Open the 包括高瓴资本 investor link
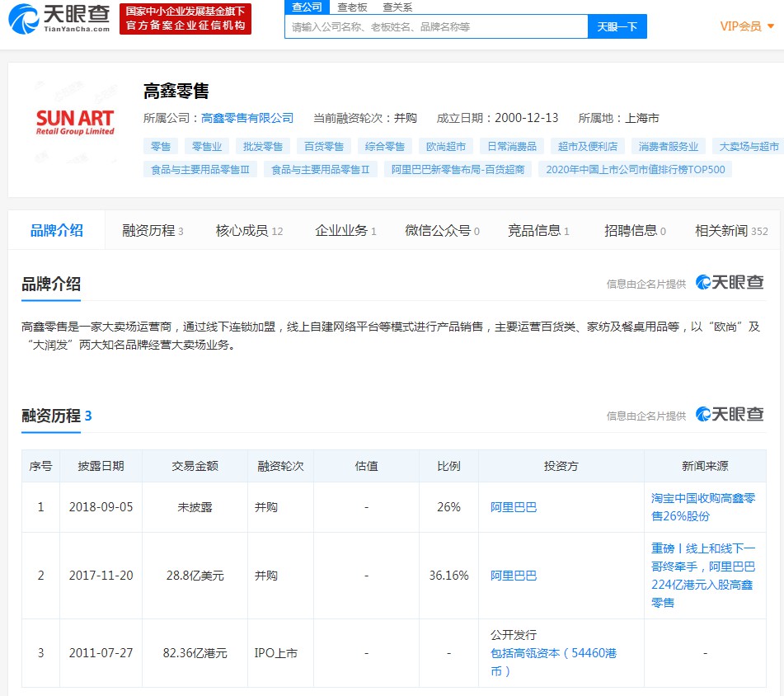Viewport: 784px width, 696px height. tap(553, 662)
